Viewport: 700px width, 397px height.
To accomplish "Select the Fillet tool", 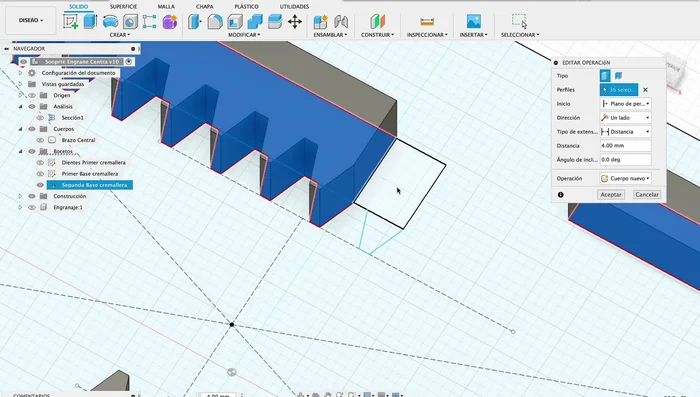I will [x=215, y=21].
